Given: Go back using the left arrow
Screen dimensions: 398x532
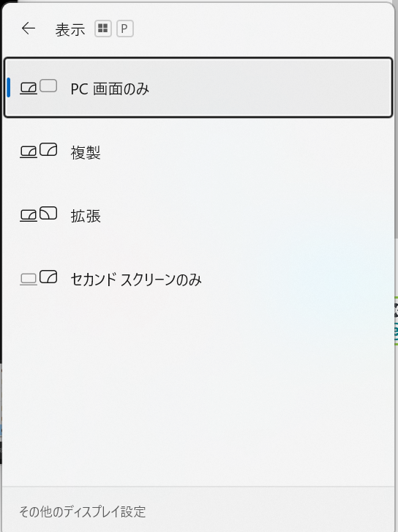Looking at the screenshot, I should pos(28,28).
